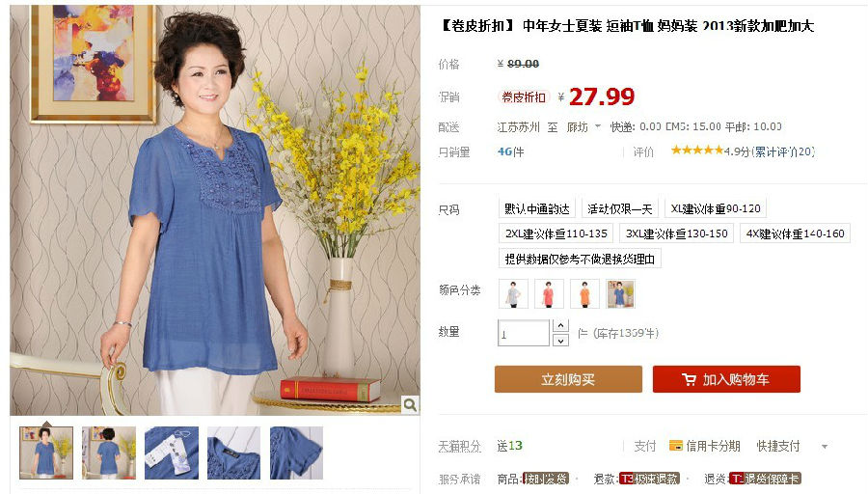Select size option 2XL建议体重110-135
This screenshot has width=868, height=494.
point(556,233)
